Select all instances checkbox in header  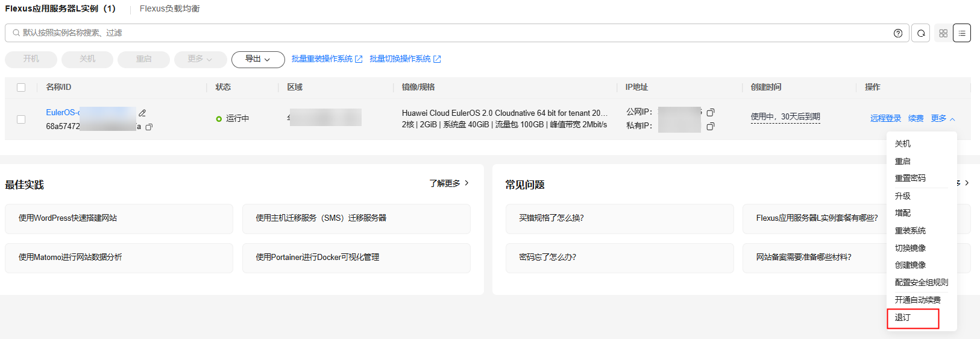21,87
